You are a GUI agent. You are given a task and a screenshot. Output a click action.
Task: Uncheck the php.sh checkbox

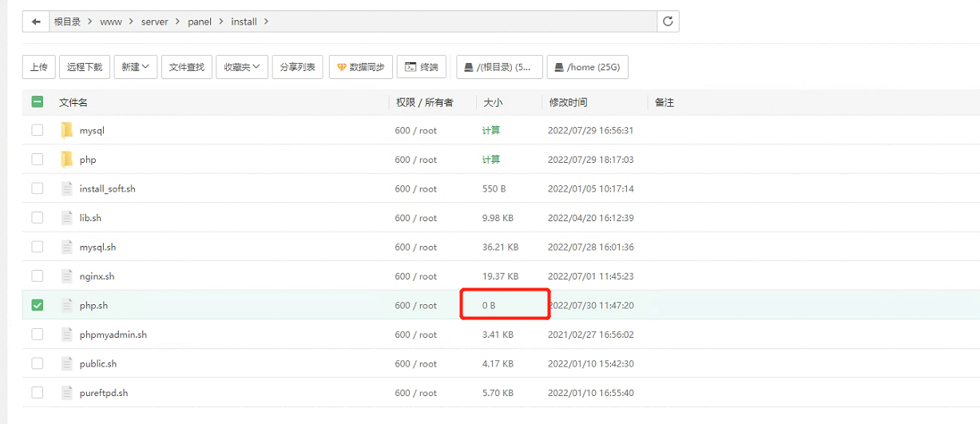point(38,305)
